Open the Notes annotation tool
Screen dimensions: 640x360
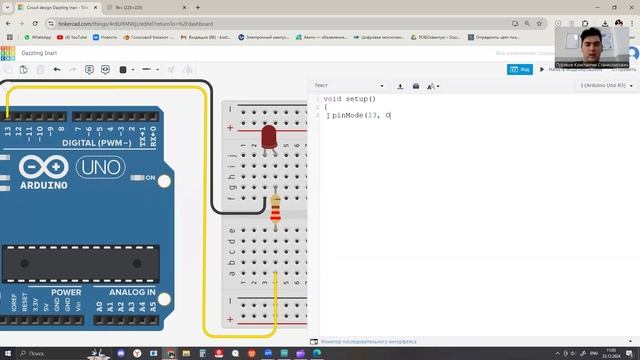click(89, 70)
